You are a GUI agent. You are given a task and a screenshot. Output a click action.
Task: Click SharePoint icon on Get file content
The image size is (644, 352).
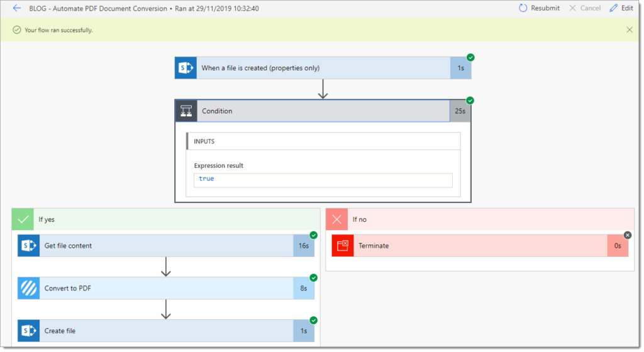click(x=29, y=245)
